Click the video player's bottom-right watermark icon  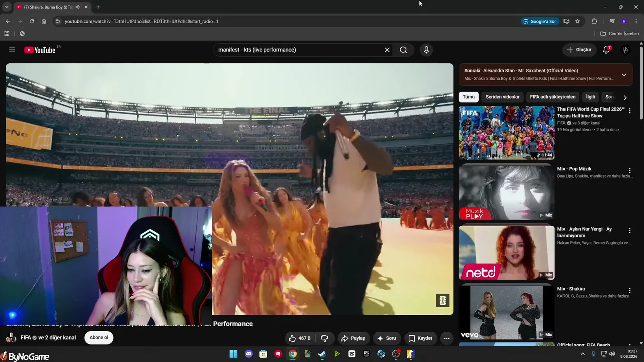click(443, 301)
